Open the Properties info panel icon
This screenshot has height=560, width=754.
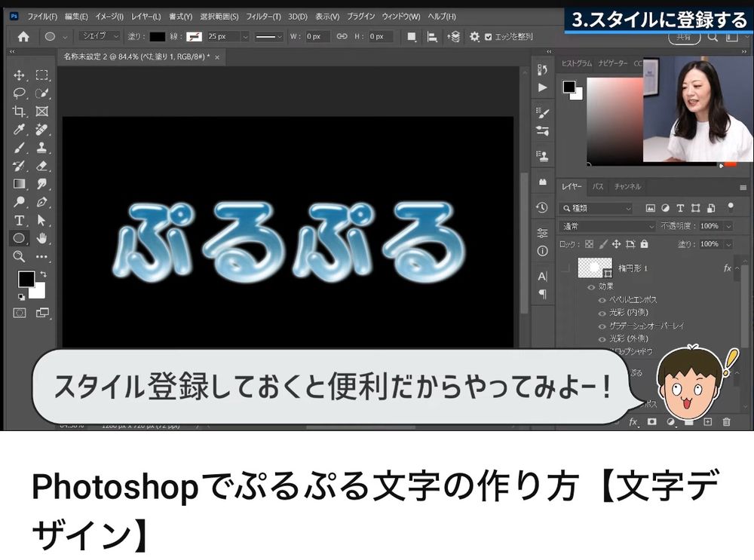[x=542, y=251]
